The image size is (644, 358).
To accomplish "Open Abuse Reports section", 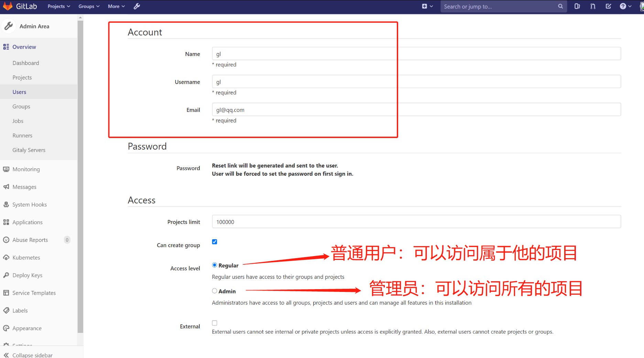I will coord(30,240).
